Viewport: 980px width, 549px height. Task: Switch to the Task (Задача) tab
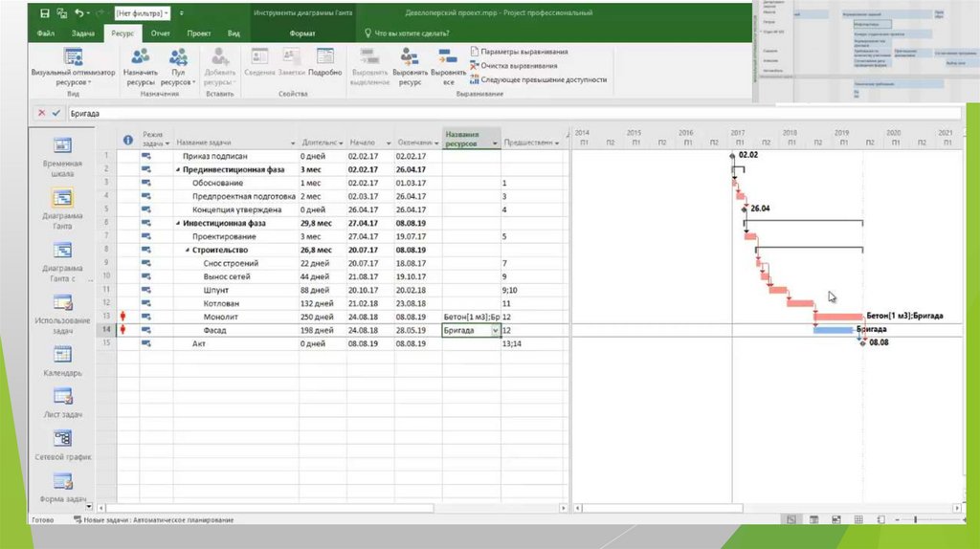pyautogui.click(x=82, y=33)
